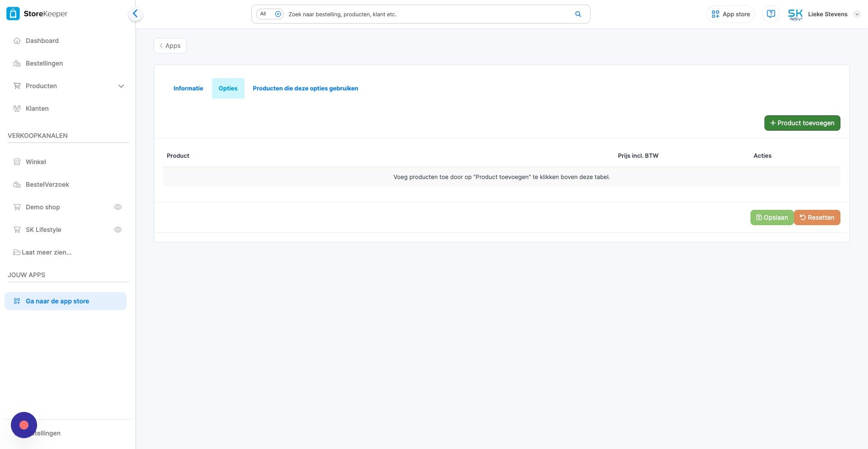Toggle Demo shop visibility eye

118,207
